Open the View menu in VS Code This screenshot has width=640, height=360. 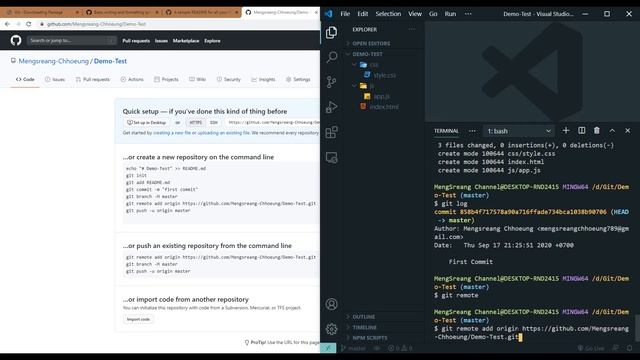coord(415,14)
